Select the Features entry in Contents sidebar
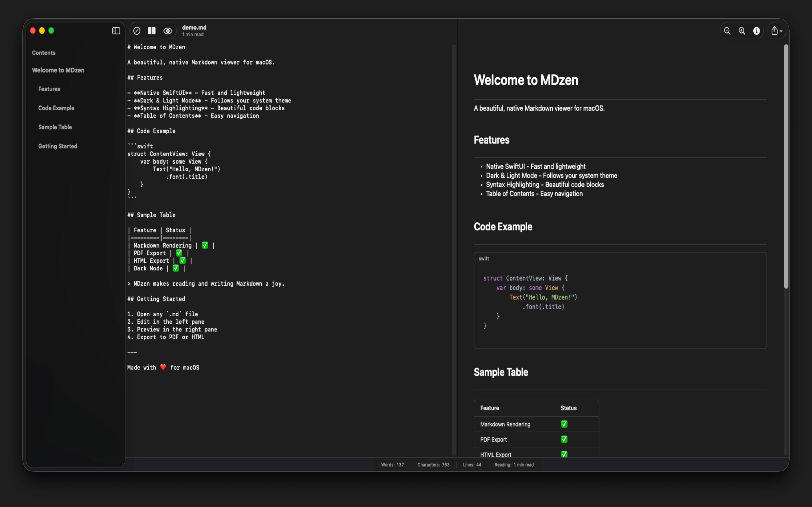The height and width of the screenshot is (507, 812). point(49,89)
